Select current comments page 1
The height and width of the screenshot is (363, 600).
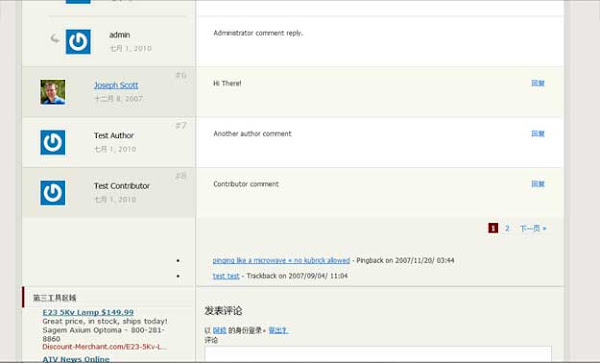[493, 228]
